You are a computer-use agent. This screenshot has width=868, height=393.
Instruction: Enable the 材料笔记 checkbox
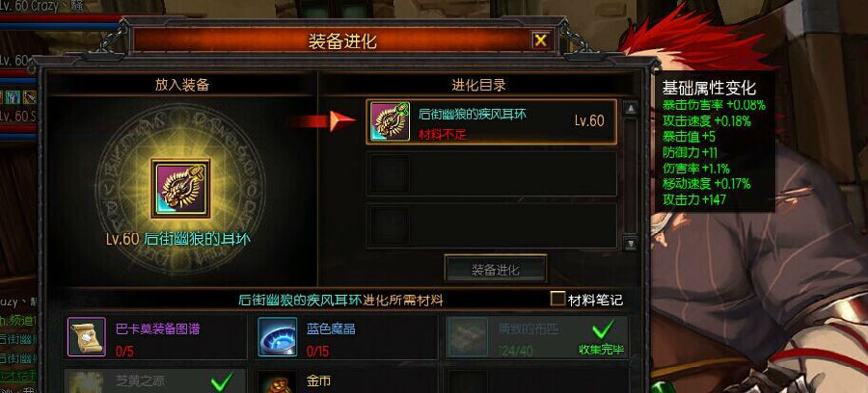pyautogui.click(x=557, y=299)
